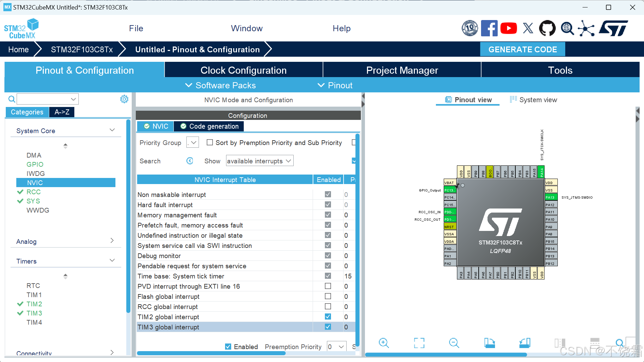
Task: Zoom in on the pinout chip view
Action: [x=384, y=343]
